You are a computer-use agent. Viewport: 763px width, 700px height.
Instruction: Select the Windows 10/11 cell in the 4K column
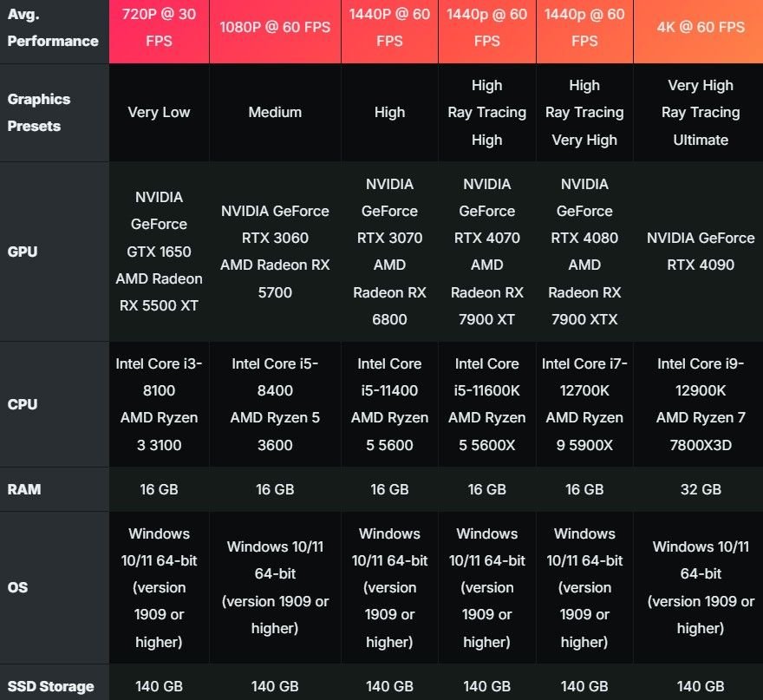pos(698,587)
